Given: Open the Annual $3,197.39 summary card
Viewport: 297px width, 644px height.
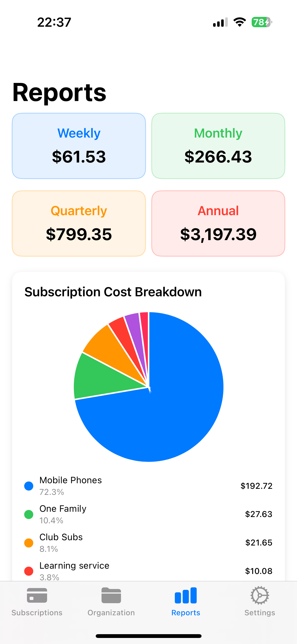Looking at the screenshot, I should [x=218, y=223].
